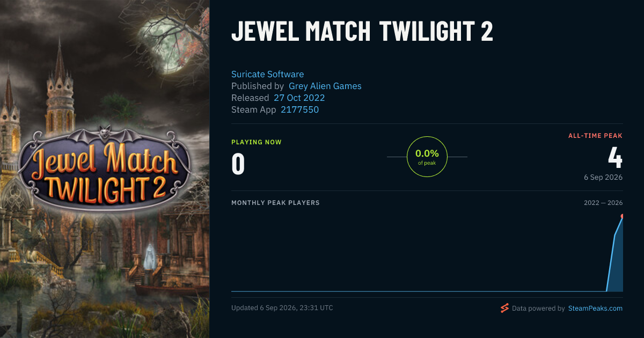Click the Updated 6 Sep 2026 timestamp
The width and height of the screenshot is (644, 338).
coord(282,308)
